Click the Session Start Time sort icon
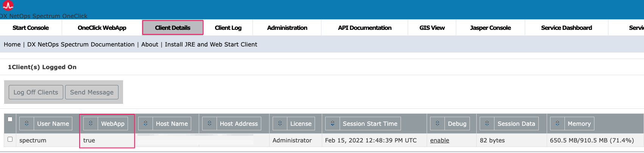 point(332,124)
